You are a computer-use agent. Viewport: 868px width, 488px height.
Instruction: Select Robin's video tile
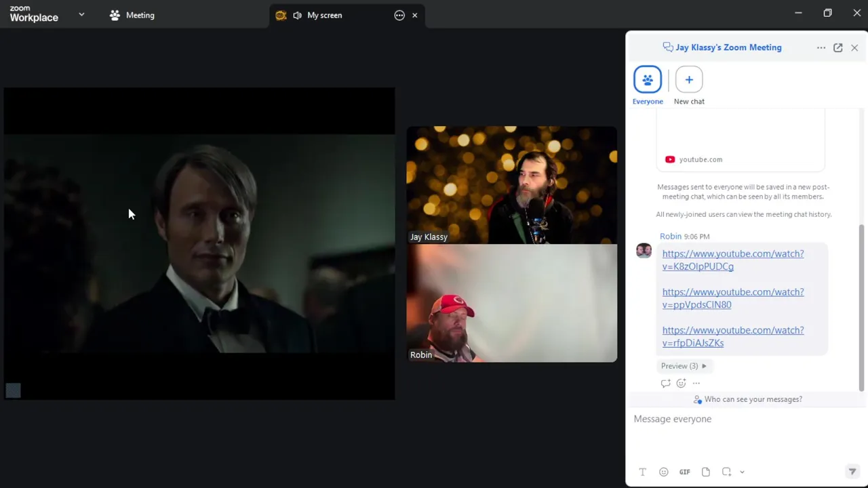512,303
